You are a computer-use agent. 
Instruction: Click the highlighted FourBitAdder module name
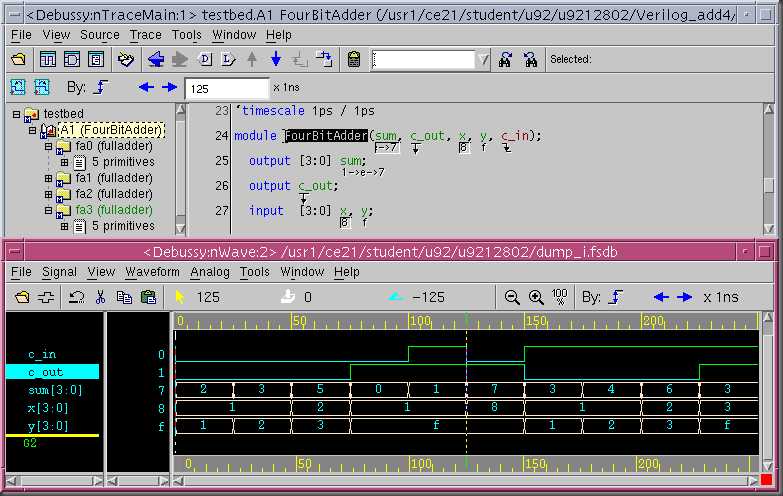[x=327, y=135]
